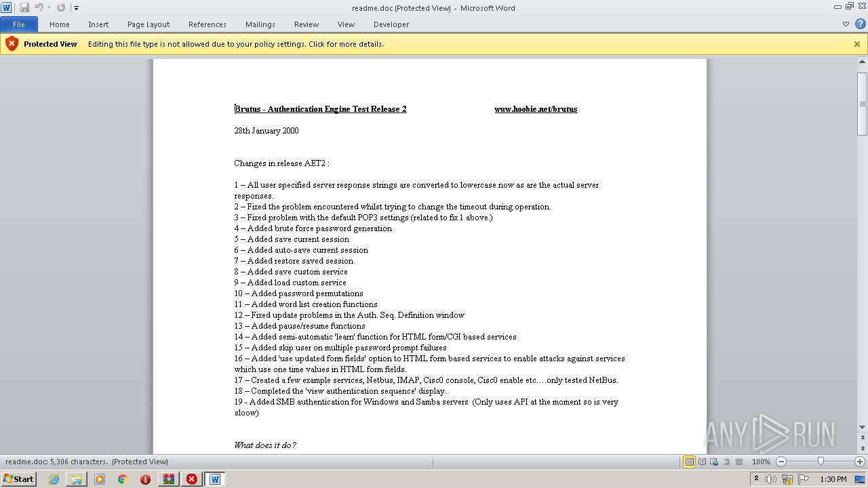Click line '4 – Added brute force password generation'
The height and width of the screenshot is (488, 868).
pyautogui.click(x=313, y=228)
